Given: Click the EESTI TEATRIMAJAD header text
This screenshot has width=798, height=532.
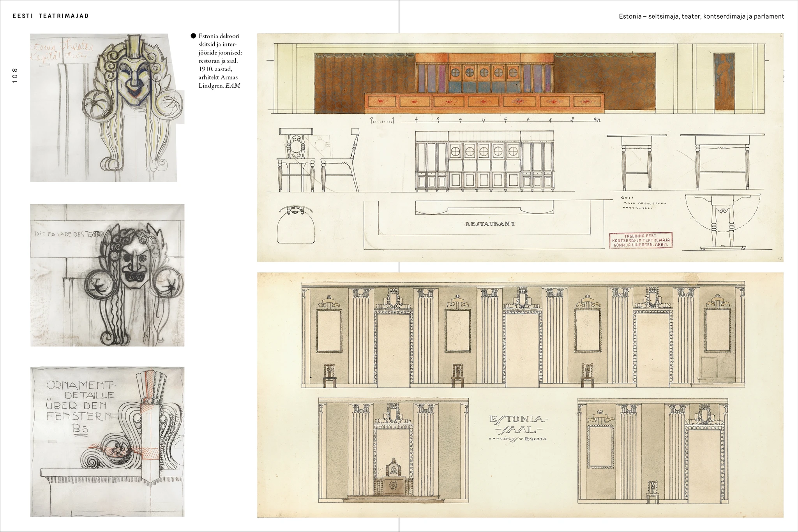Looking at the screenshot, I should pyautogui.click(x=51, y=16).
